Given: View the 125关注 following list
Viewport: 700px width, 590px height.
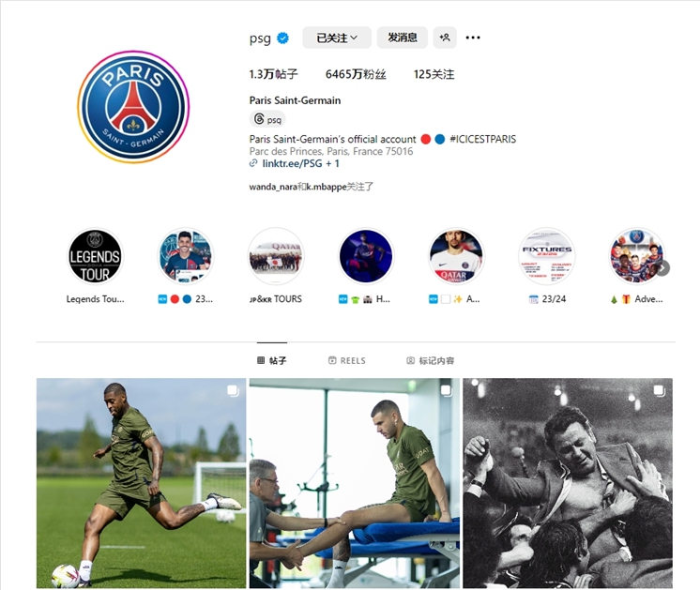Looking at the screenshot, I should tap(434, 74).
